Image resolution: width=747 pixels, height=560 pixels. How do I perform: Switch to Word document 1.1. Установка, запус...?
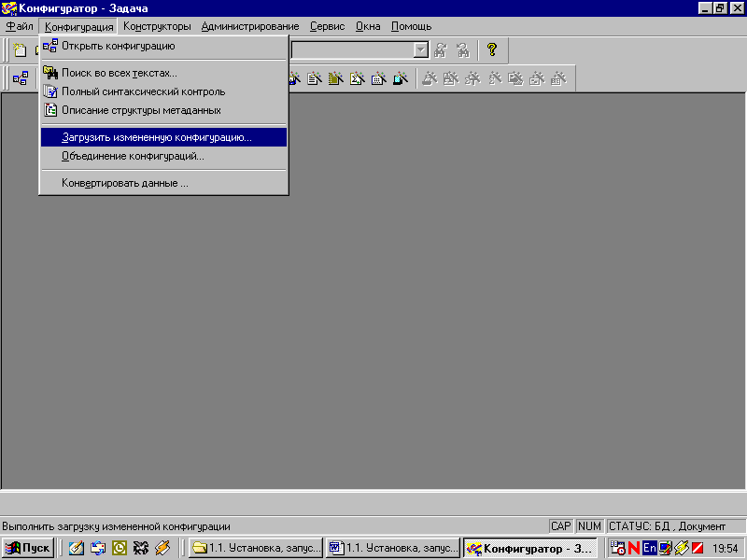393,548
